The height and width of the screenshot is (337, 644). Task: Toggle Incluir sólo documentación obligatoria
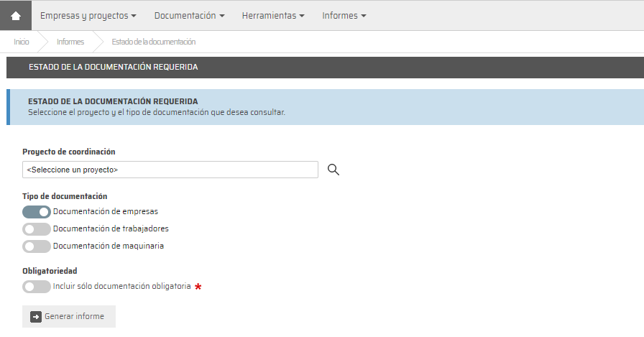click(37, 287)
